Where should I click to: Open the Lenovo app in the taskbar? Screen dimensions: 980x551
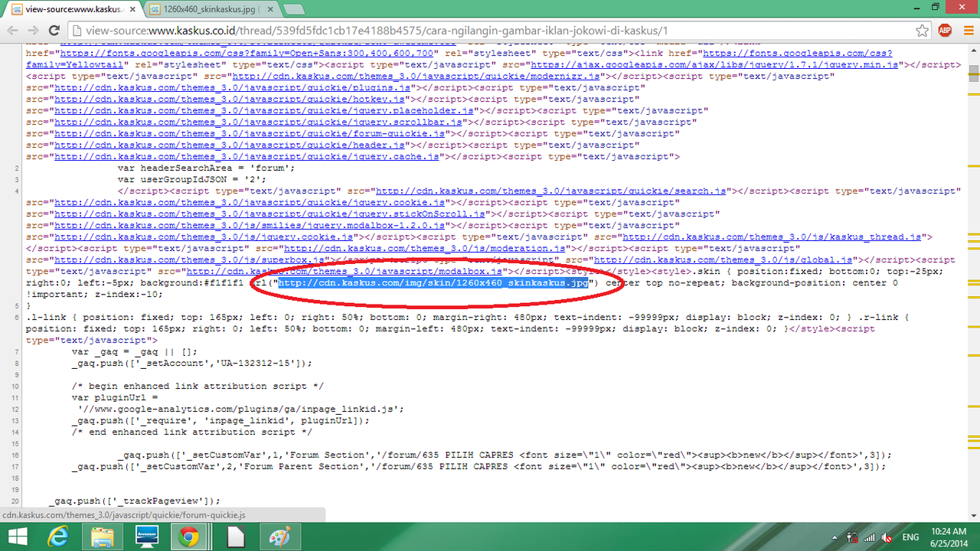pyautogui.click(x=146, y=536)
